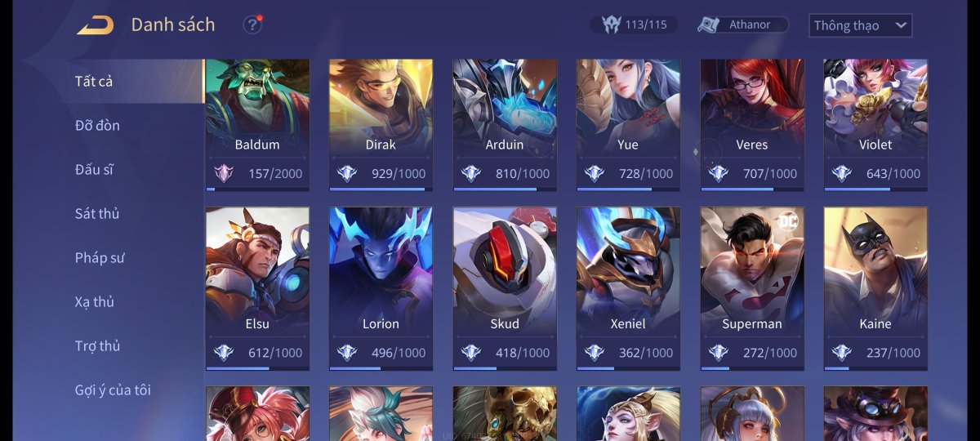Screen dimensions: 980x441
Task: Tap Dirak's mastery badge icon
Action: [x=347, y=173]
